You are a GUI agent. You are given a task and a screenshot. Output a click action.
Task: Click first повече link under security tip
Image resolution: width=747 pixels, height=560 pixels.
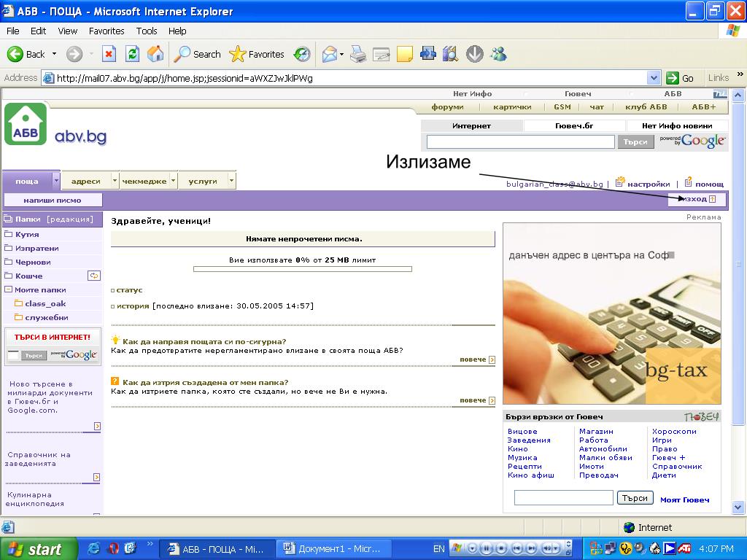tap(477, 359)
